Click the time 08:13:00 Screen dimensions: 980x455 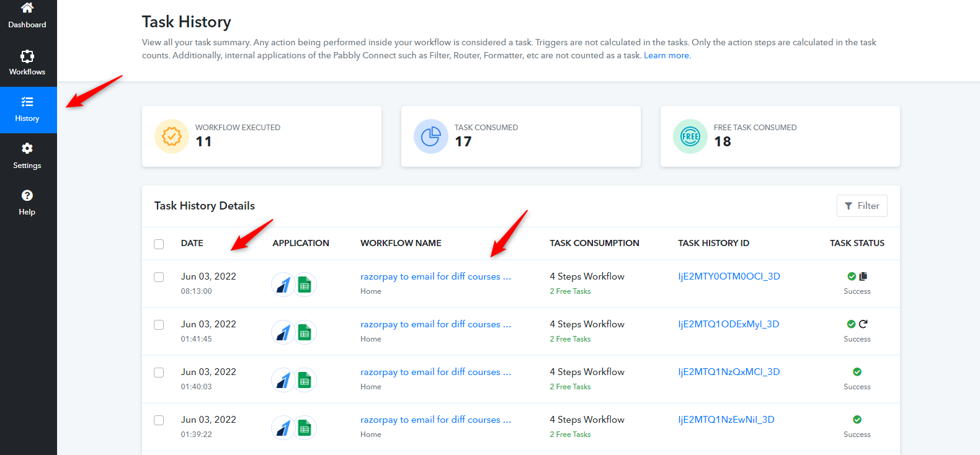(x=196, y=291)
